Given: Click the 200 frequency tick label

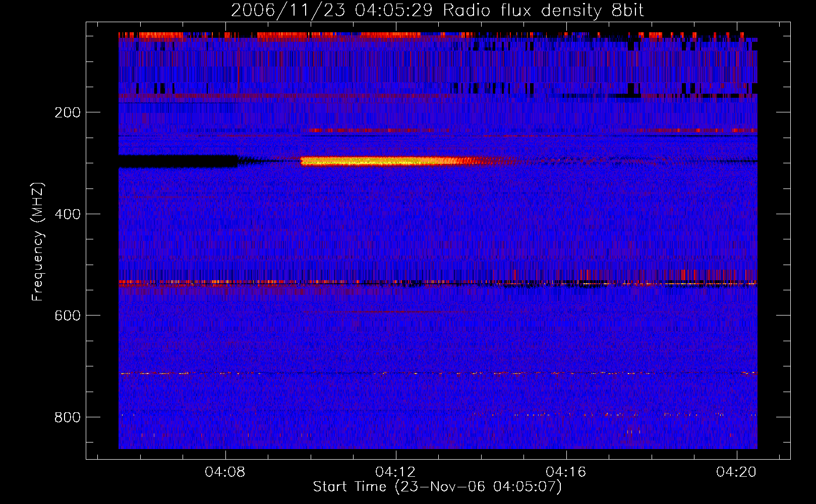Looking at the screenshot, I should pos(68,112).
